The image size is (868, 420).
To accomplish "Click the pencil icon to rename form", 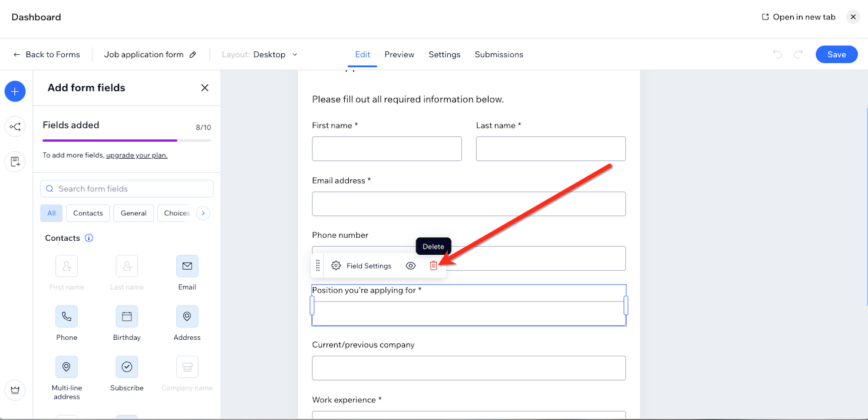I will pos(193,55).
